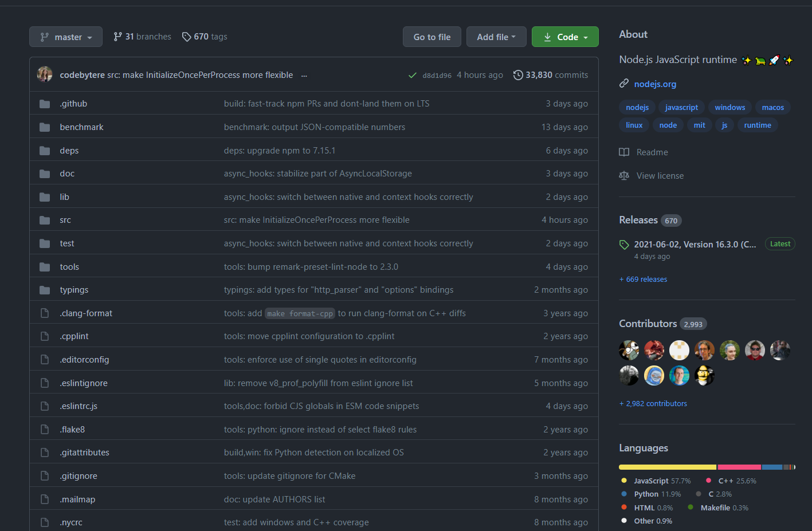Select the windows topic tag

(x=730, y=107)
